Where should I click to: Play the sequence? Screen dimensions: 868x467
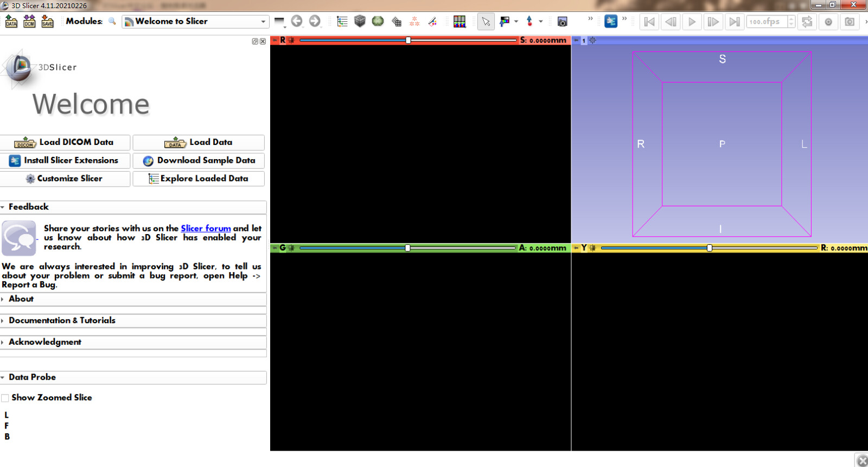(x=692, y=22)
